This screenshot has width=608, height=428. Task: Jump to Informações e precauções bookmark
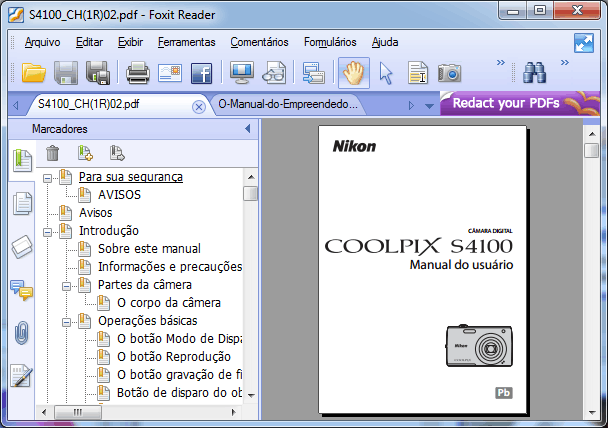coord(170,267)
